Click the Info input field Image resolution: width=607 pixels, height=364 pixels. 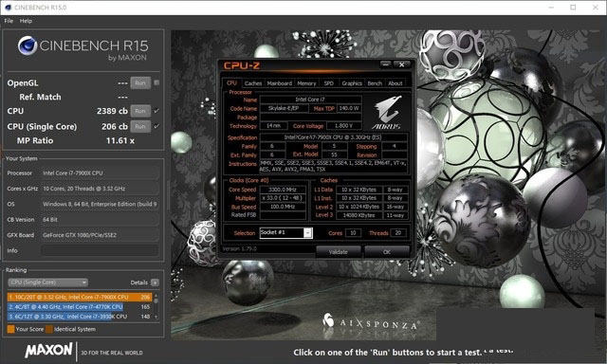100,250
